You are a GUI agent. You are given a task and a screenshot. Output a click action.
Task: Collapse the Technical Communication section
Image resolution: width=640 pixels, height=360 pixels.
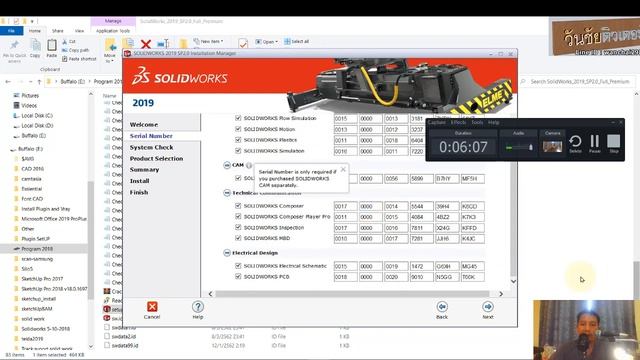click(227, 193)
